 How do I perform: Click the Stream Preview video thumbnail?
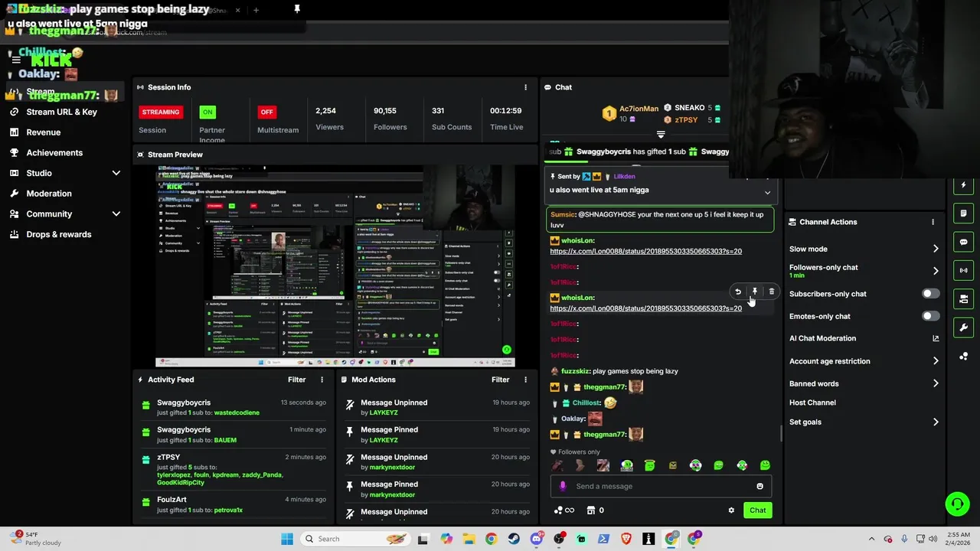335,266
